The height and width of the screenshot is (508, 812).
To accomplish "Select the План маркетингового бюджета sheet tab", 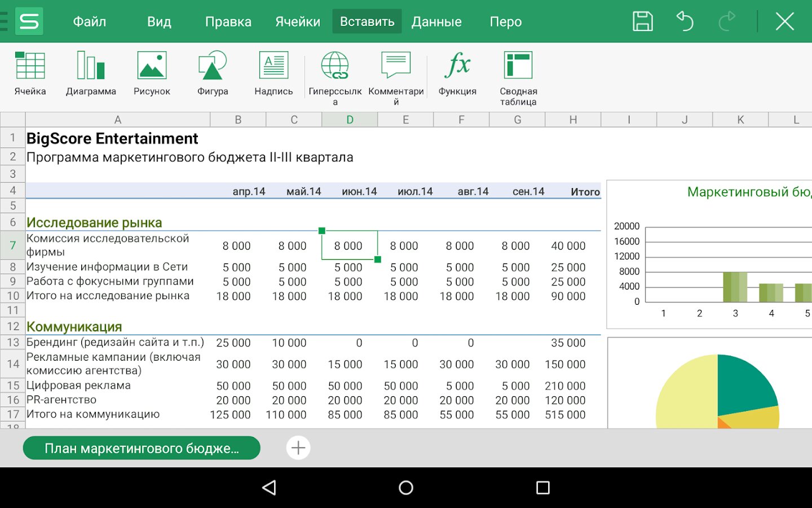I will (x=142, y=448).
